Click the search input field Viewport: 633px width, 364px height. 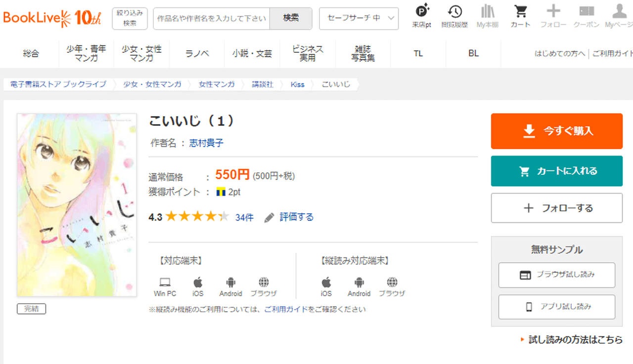click(x=211, y=18)
